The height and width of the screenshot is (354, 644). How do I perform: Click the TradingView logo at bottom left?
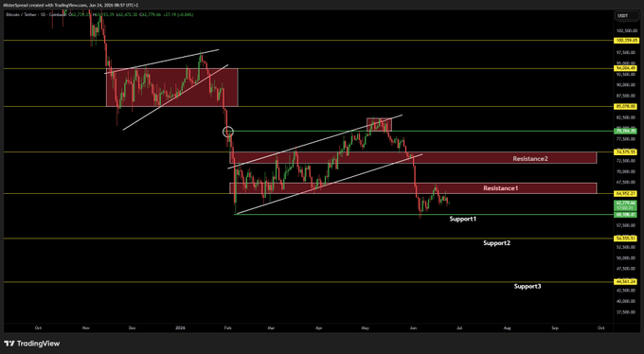pyautogui.click(x=32, y=344)
